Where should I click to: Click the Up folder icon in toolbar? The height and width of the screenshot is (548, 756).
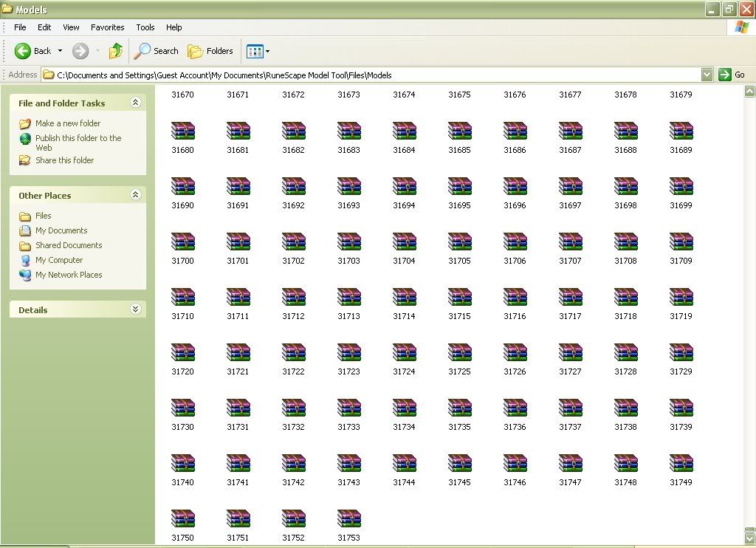point(116,51)
